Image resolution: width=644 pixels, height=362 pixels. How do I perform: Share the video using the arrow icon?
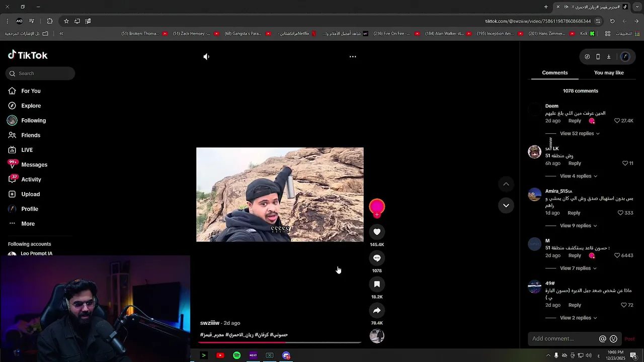tap(377, 310)
